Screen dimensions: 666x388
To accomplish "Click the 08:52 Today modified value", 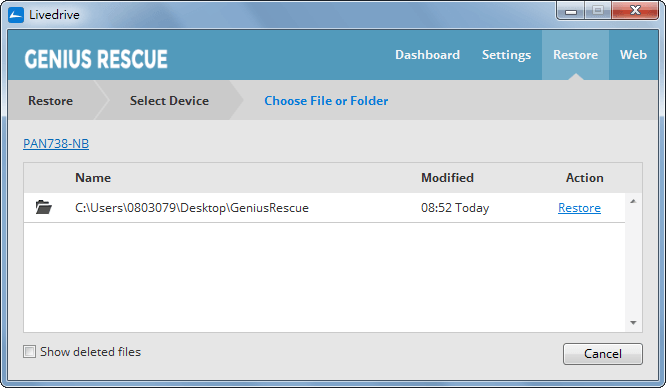I will click(455, 208).
